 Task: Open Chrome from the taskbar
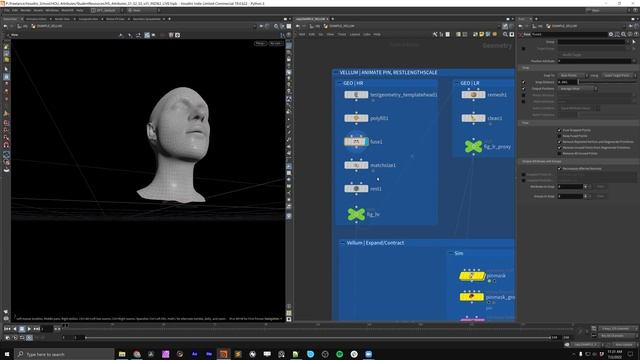tap(137, 354)
